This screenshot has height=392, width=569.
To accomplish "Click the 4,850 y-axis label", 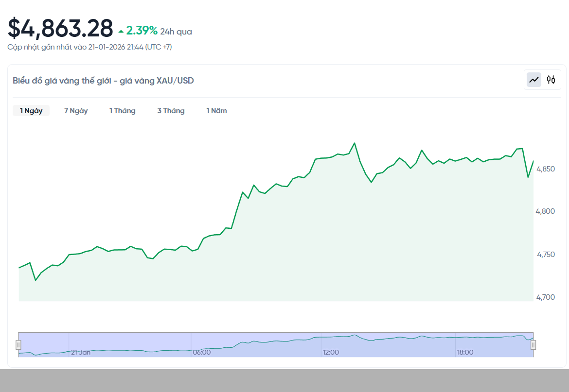I will [x=545, y=169].
